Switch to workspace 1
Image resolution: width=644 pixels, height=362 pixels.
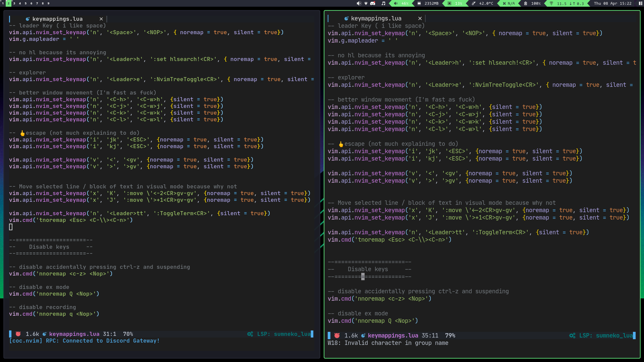pyautogui.click(x=3, y=3)
